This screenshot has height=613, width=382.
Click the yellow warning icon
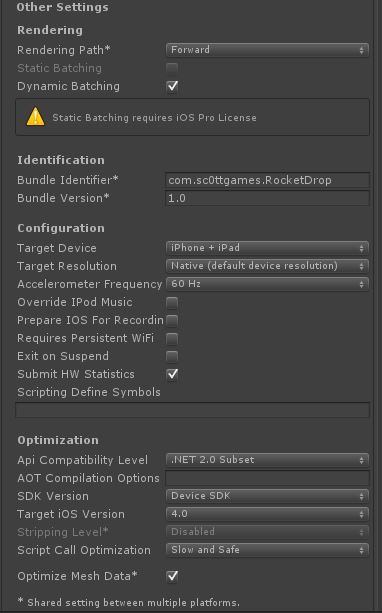35,117
